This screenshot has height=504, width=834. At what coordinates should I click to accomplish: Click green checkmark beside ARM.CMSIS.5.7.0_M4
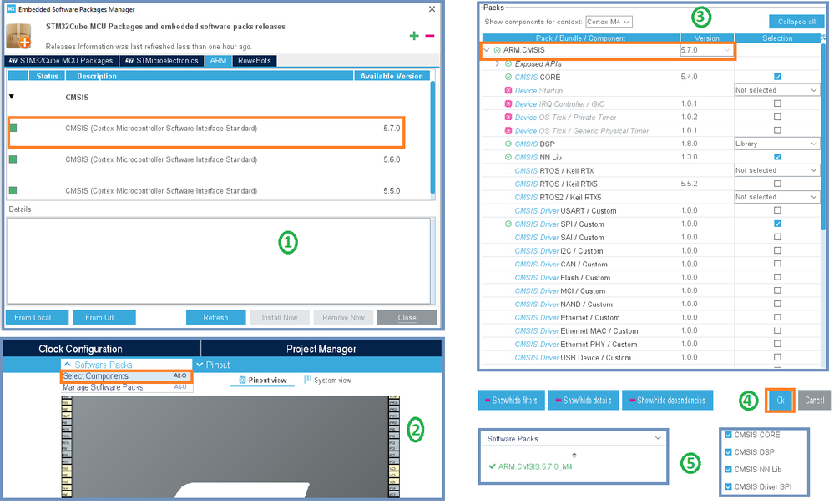492,466
